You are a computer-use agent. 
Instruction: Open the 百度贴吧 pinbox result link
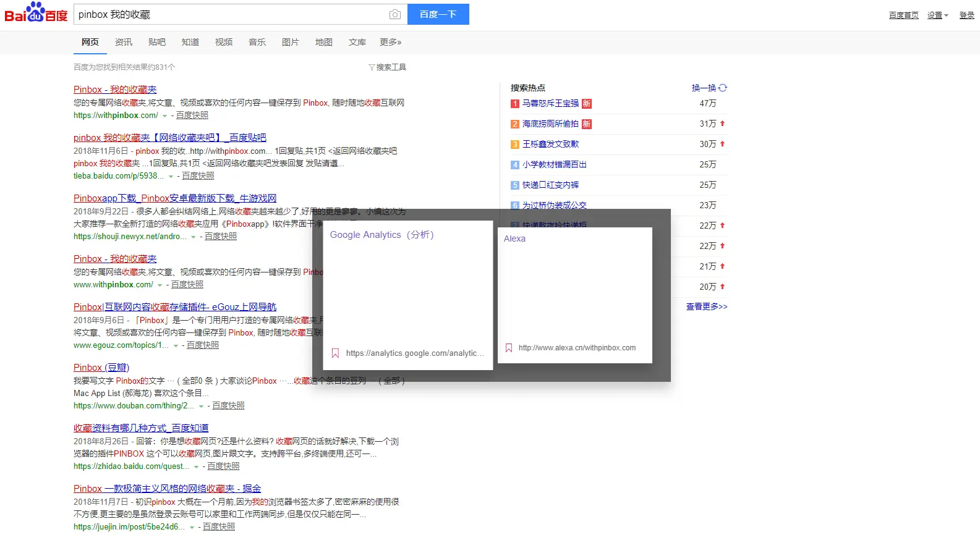tap(170, 138)
